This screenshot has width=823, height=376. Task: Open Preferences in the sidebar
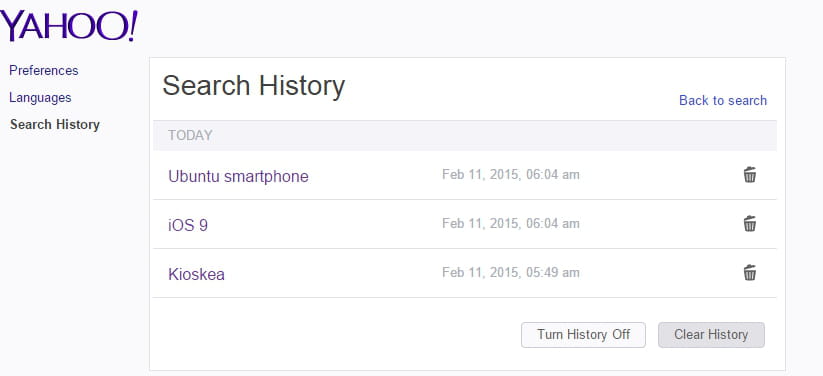point(44,70)
